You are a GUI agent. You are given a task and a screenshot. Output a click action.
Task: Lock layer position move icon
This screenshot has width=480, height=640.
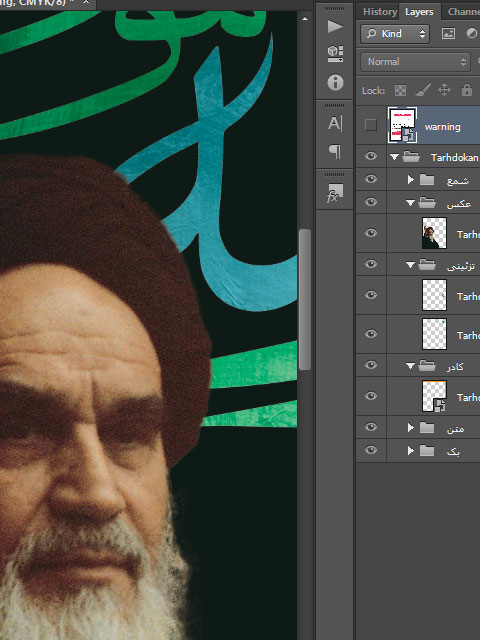point(444,90)
